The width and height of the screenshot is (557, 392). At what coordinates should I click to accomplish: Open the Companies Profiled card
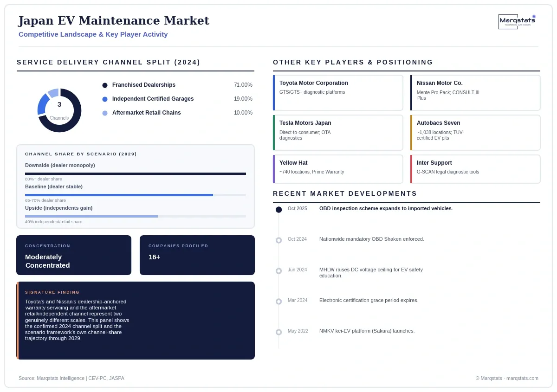tap(197, 255)
